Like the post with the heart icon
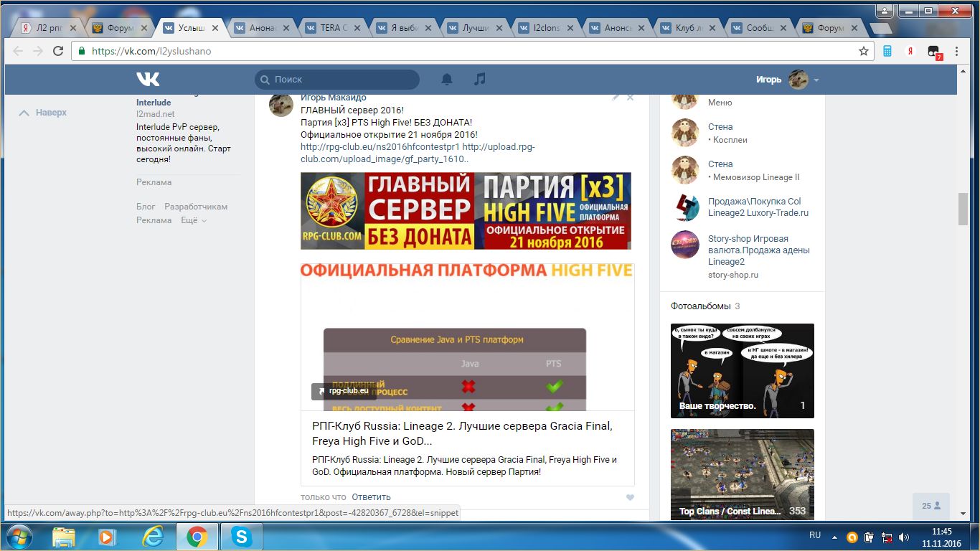This screenshot has height=551, width=980. coord(630,497)
